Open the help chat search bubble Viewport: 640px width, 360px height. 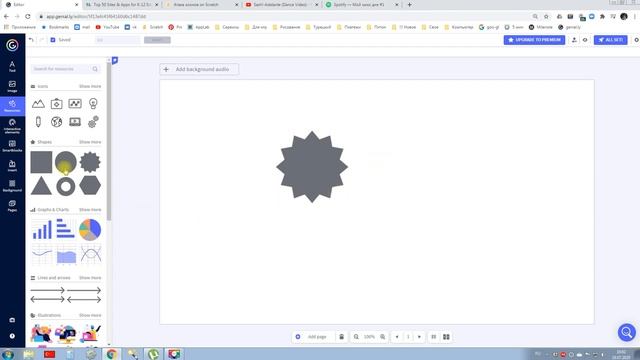pos(627,332)
